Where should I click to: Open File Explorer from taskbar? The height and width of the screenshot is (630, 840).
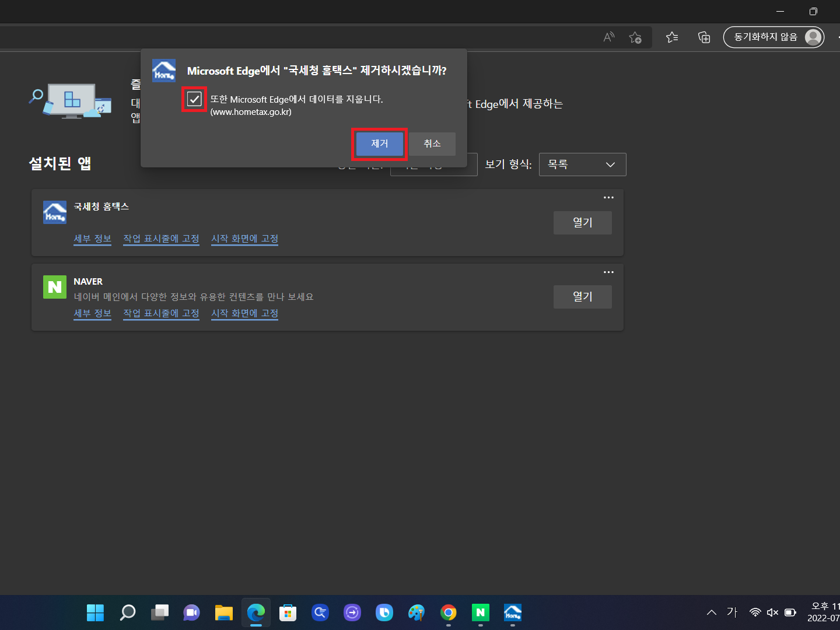pyautogui.click(x=223, y=612)
